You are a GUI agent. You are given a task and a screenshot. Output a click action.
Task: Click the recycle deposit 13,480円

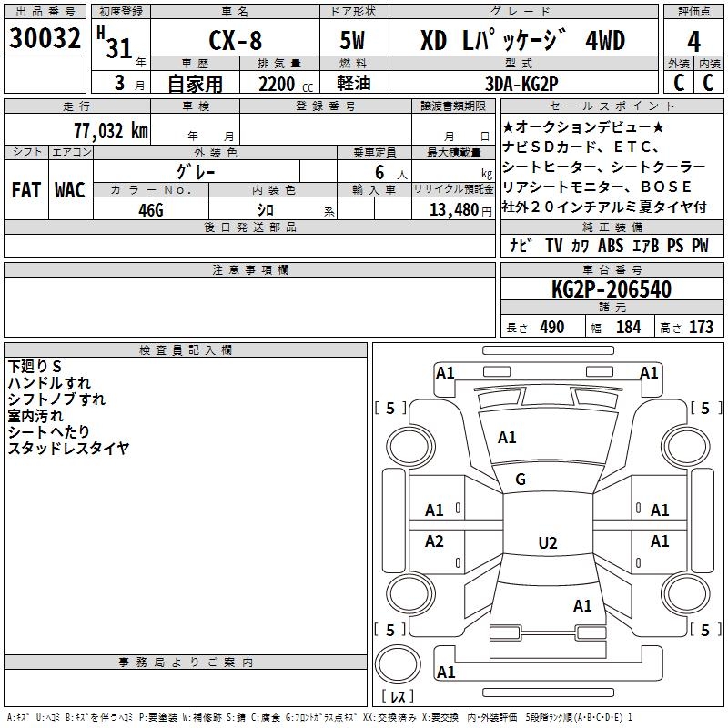pyautogui.click(x=460, y=210)
